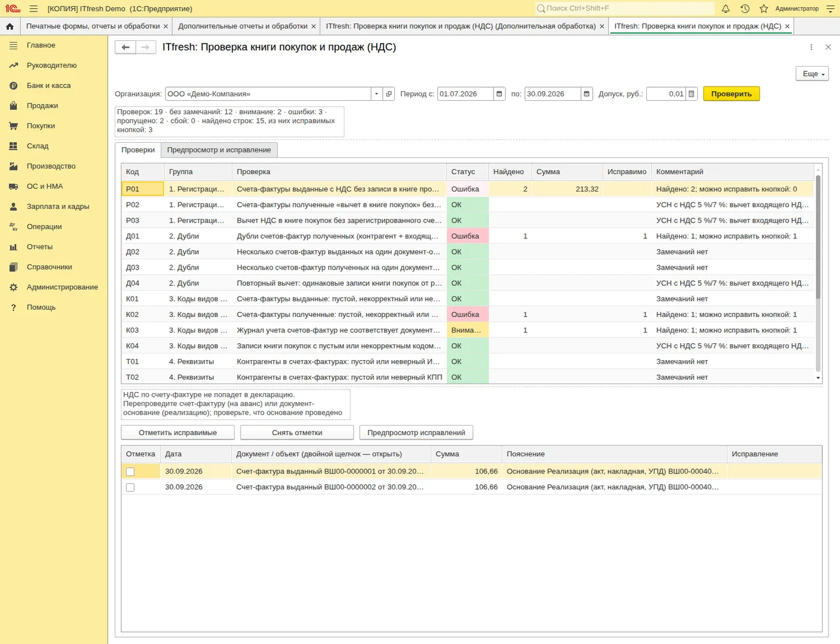
Task: Open favorites star icon
Action: point(764,8)
